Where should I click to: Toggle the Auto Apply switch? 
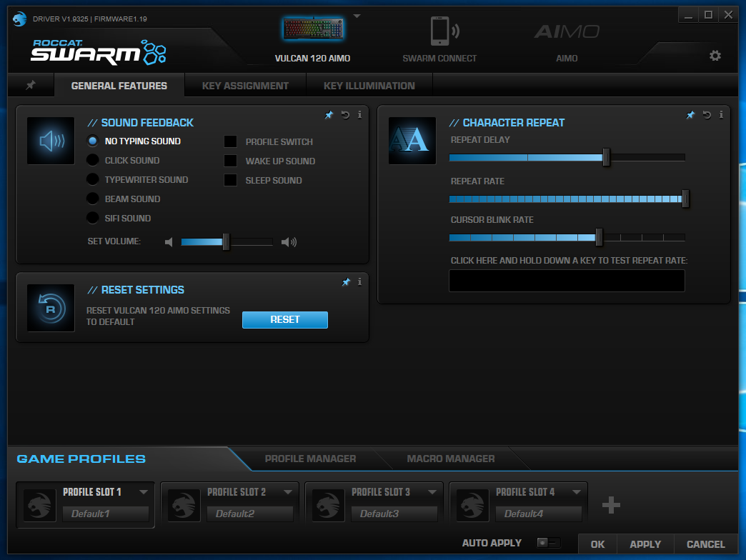(549, 543)
